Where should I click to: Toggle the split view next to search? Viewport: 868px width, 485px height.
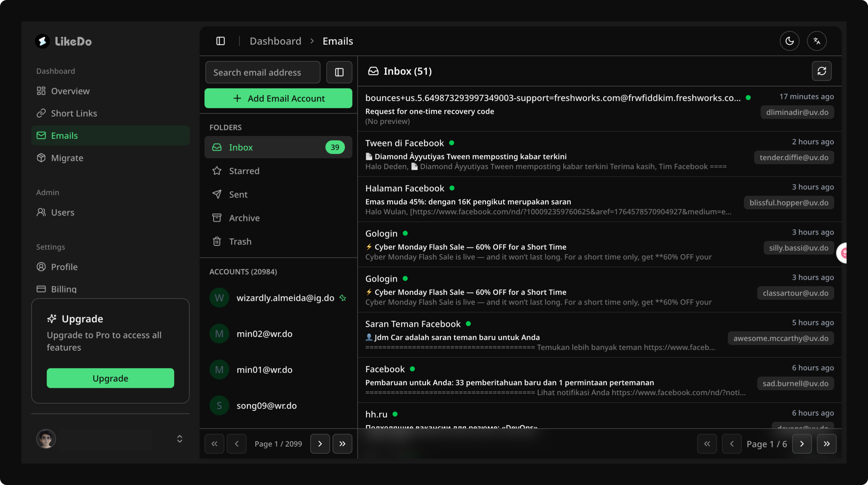[339, 72]
